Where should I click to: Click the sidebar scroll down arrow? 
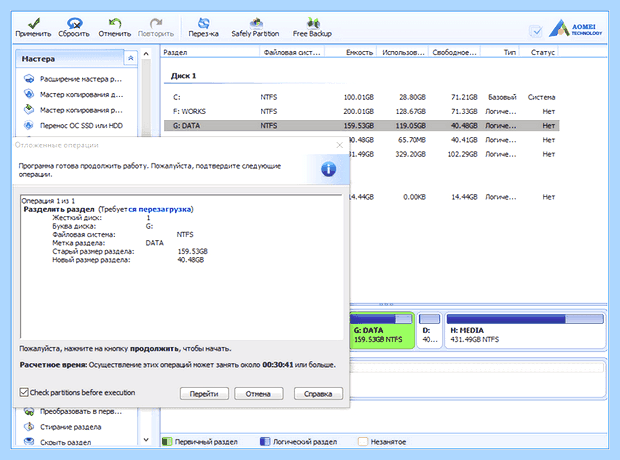tap(146, 439)
